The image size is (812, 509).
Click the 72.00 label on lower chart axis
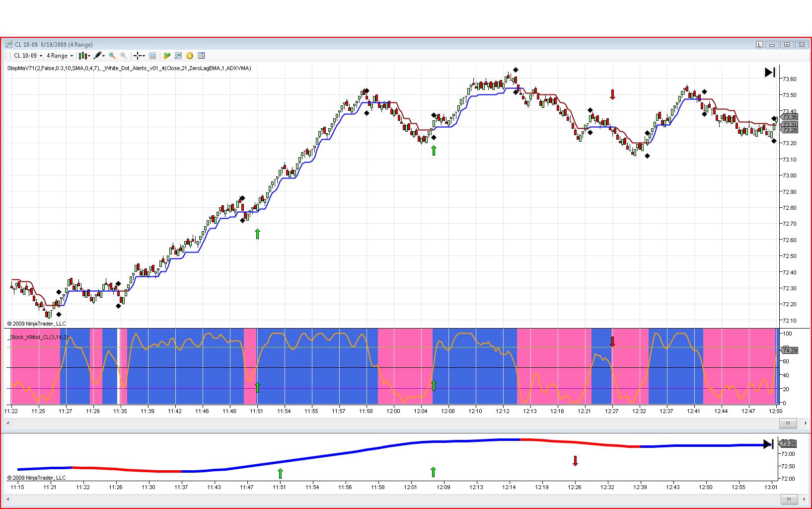pyautogui.click(x=788, y=479)
